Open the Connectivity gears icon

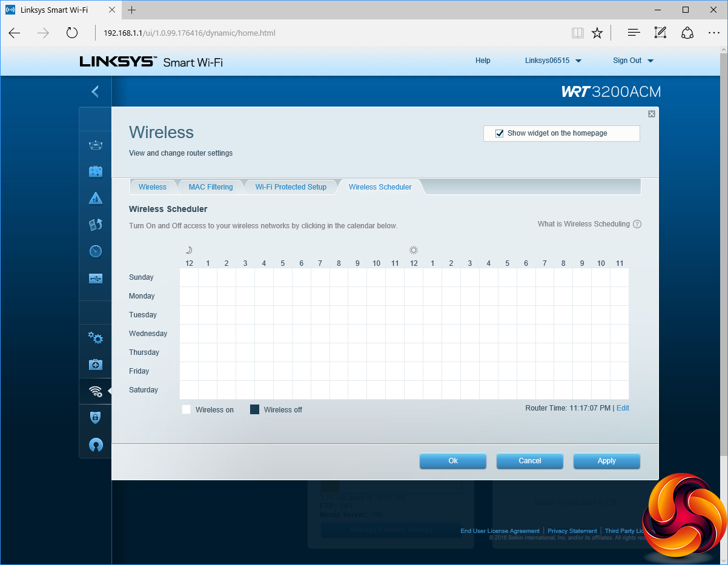(x=95, y=338)
